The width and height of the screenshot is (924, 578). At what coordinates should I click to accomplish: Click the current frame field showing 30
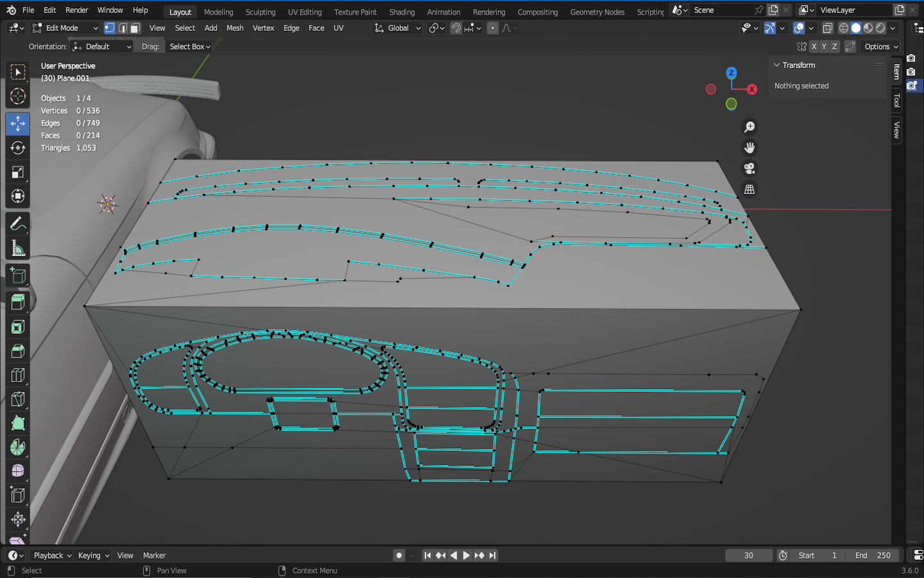(x=749, y=556)
